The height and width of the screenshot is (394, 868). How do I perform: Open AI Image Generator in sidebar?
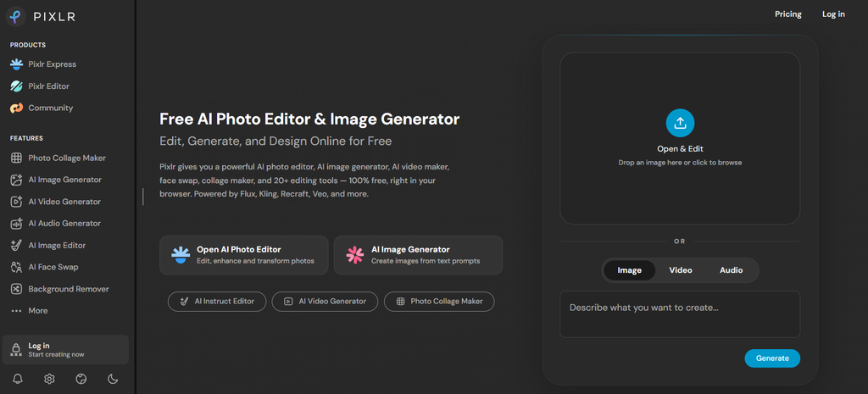pos(56,180)
